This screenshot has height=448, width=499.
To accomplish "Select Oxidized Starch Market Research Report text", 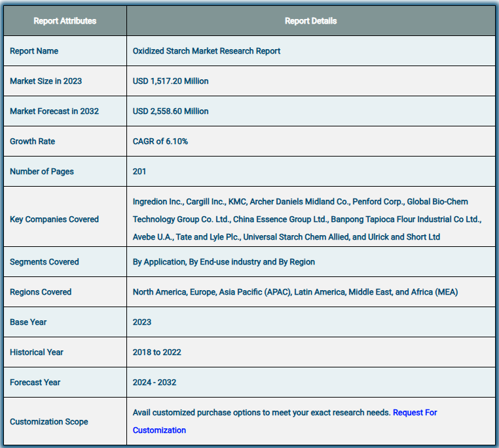I will 206,51.
